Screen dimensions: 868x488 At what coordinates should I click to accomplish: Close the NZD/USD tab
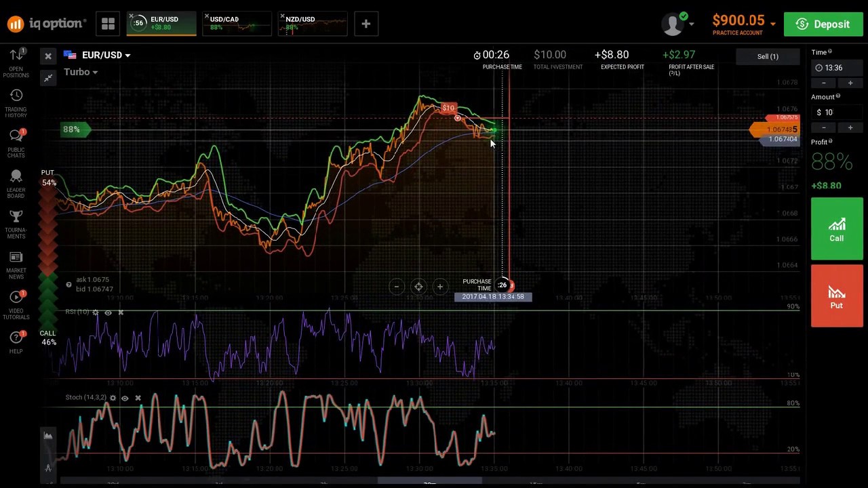click(281, 16)
